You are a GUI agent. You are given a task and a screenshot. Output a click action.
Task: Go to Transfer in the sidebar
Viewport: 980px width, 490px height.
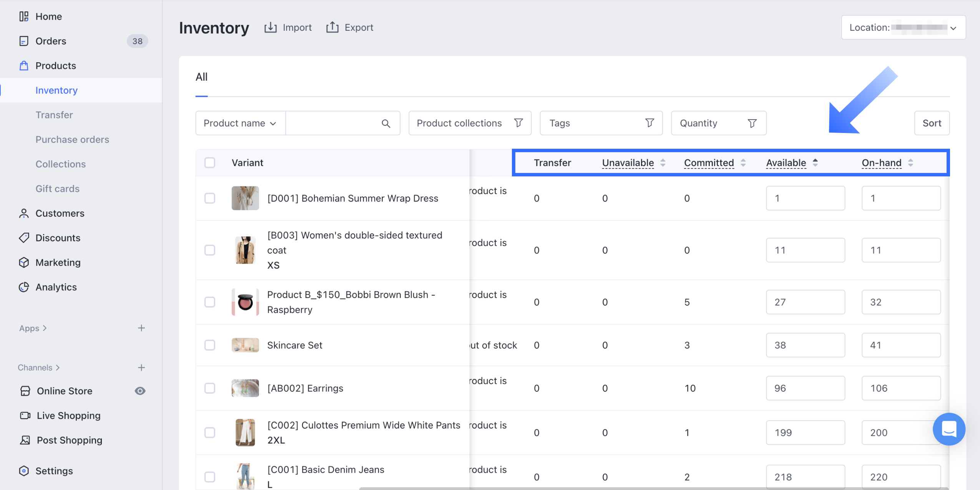pyautogui.click(x=54, y=115)
